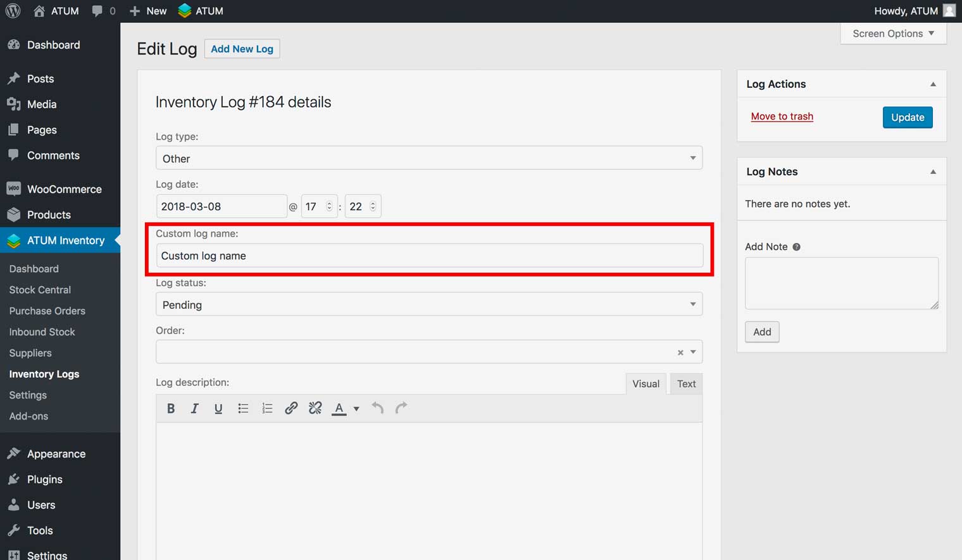This screenshot has width=962, height=560.
Task: Open ATUM Settings submenu item
Action: point(28,395)
